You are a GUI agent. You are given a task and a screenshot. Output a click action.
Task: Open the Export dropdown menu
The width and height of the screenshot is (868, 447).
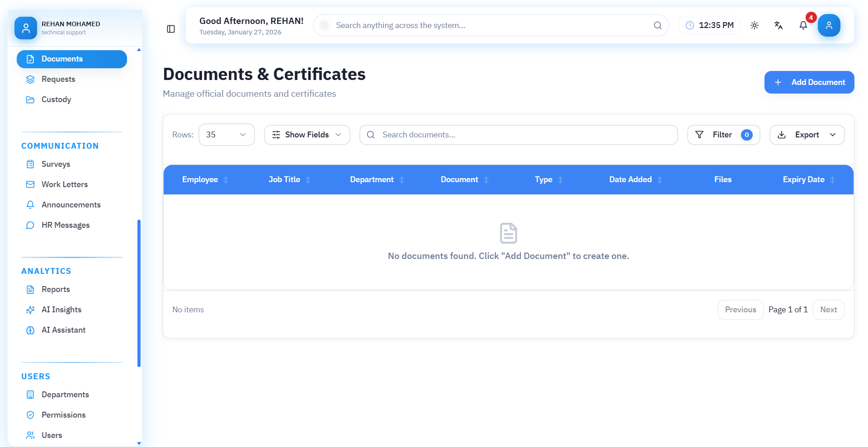(807, 135)
